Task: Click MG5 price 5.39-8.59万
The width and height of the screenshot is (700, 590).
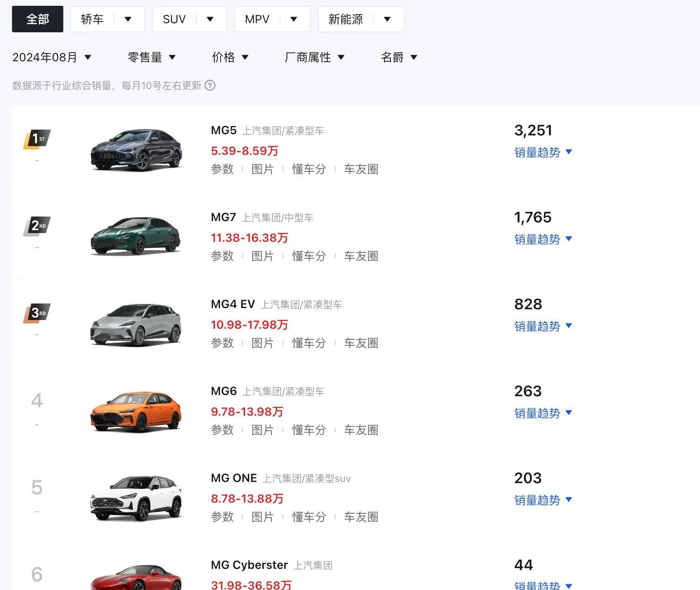Action: point(245,151)
